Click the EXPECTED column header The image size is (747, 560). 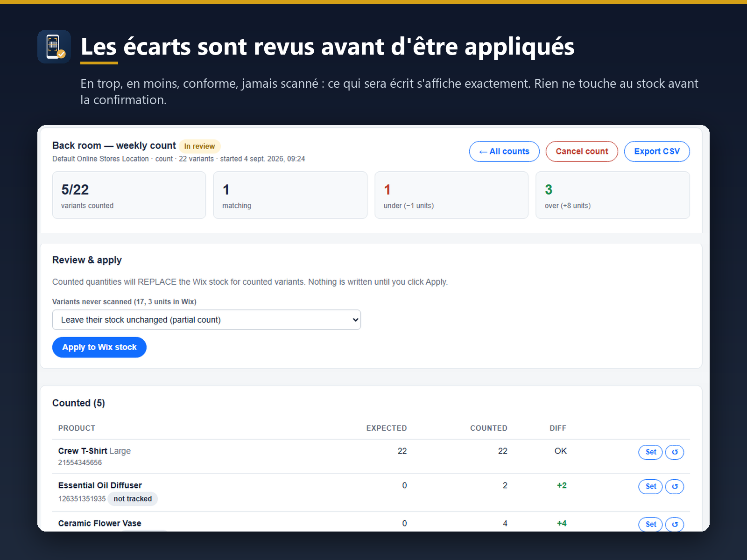click(387, 428)
